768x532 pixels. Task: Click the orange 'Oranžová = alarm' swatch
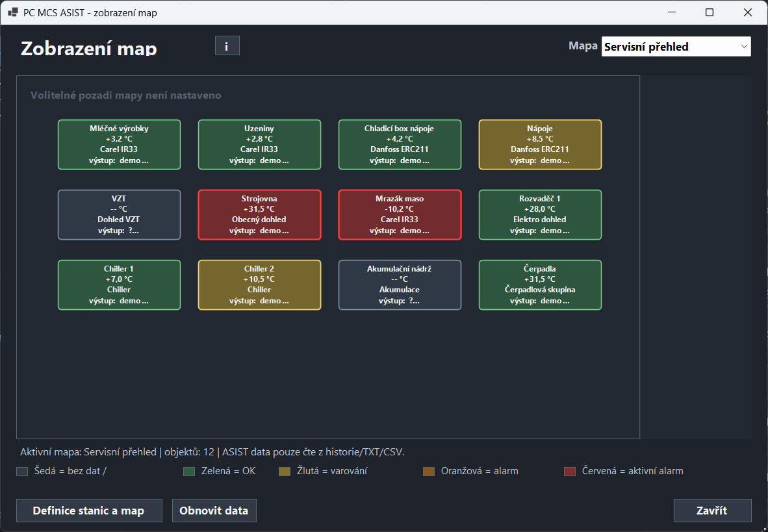pyautogui.click(x=429, y=471)
